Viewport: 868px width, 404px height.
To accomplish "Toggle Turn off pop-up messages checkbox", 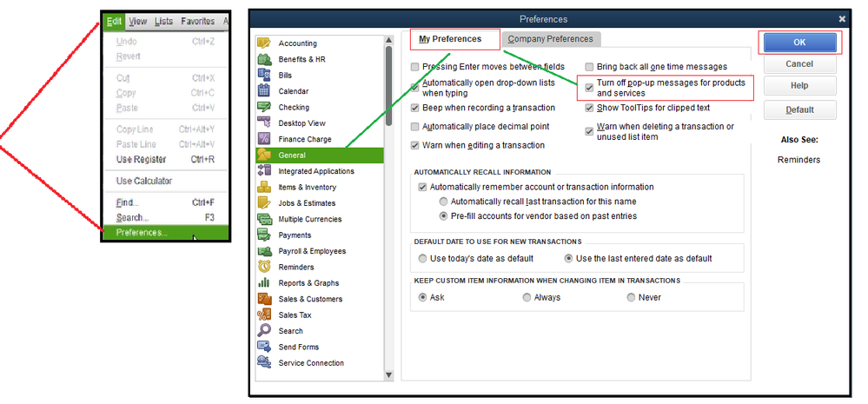I will click(589, 87).
